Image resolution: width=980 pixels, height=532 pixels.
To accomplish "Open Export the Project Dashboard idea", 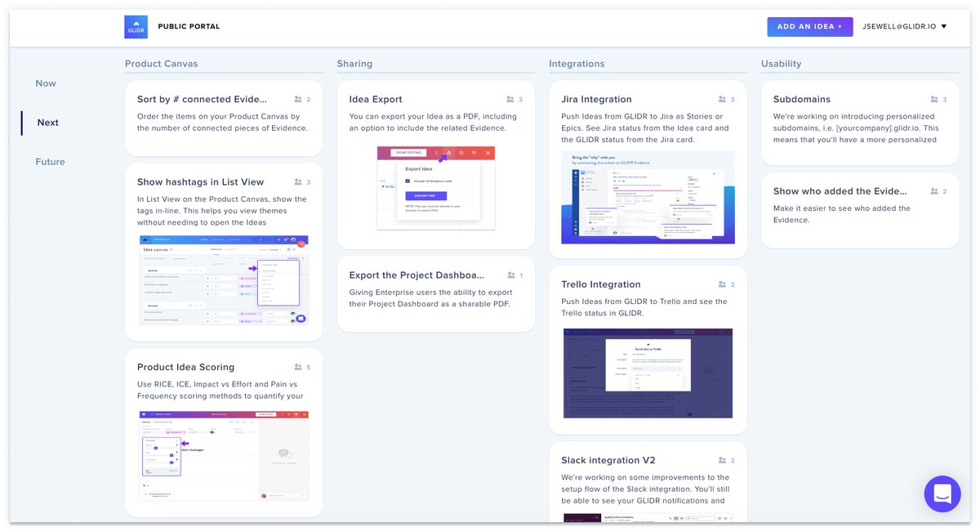I will 416,275.
